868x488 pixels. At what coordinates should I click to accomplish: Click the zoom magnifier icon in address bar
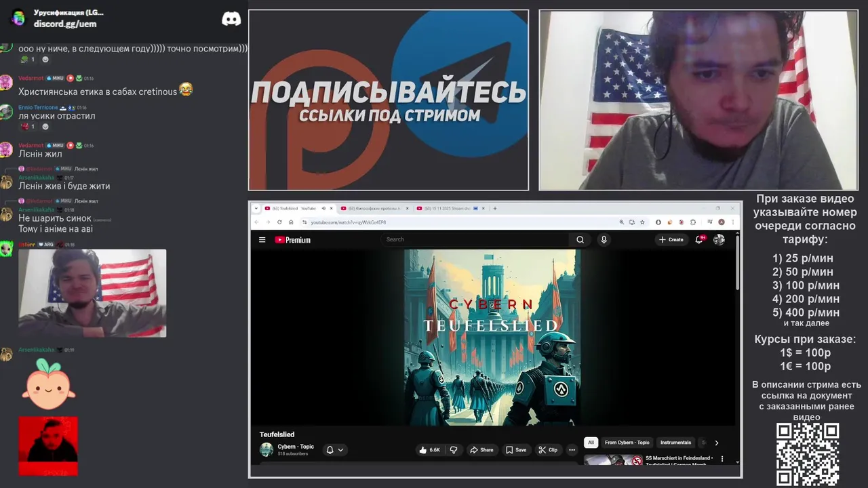(621, 222)
